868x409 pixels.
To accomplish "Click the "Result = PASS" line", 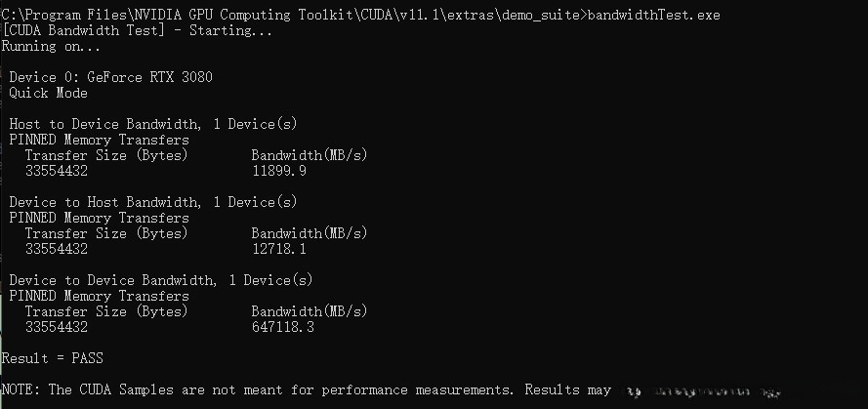I will coord(53,358).
